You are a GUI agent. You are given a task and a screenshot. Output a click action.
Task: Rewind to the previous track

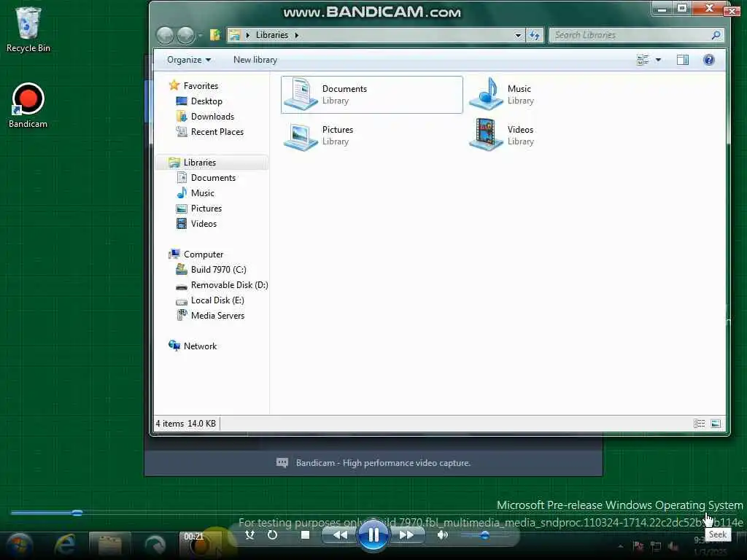tap(340, 534)
